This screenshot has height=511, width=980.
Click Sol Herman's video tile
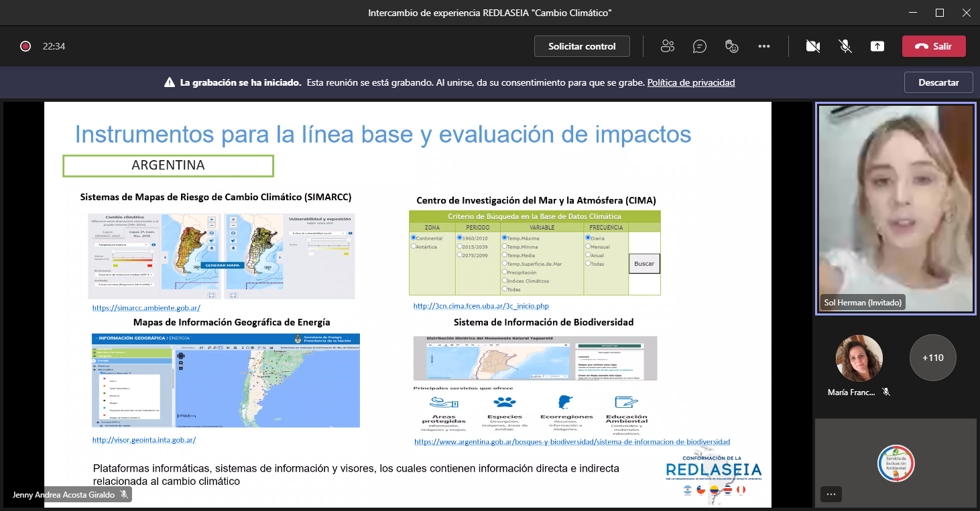pyautogui.click(x=896, y=208)
